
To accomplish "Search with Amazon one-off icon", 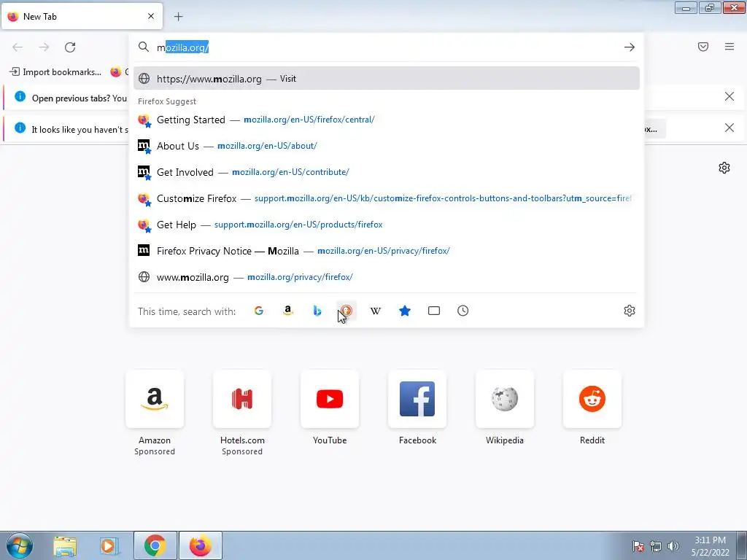I will coord(287,311).
